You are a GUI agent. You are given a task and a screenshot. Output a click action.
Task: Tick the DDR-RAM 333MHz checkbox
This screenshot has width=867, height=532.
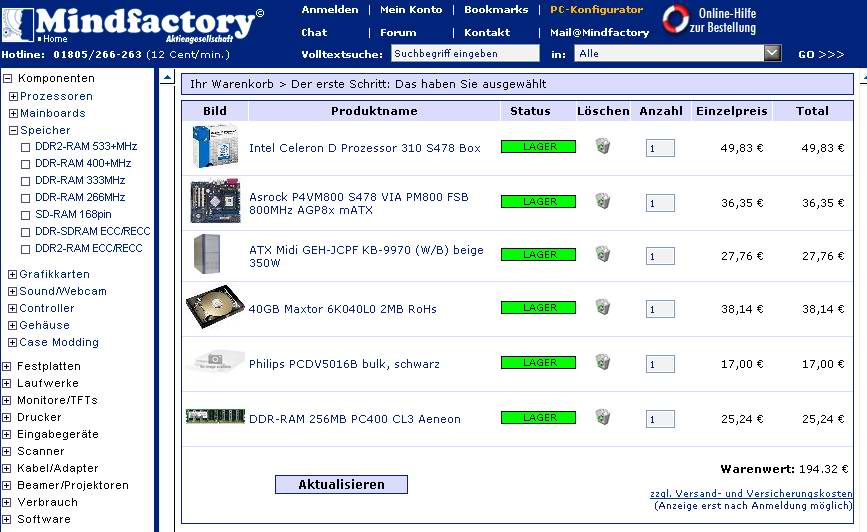(25, 181)
